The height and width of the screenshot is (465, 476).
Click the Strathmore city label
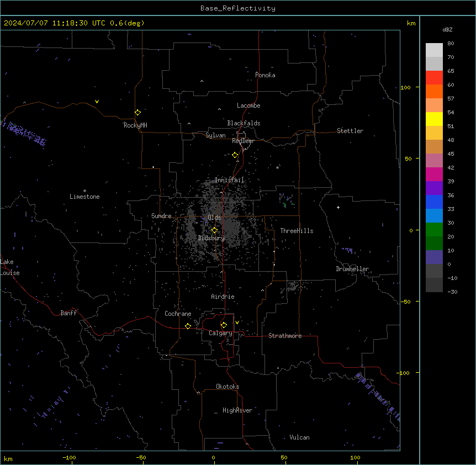tap(285, 336)
